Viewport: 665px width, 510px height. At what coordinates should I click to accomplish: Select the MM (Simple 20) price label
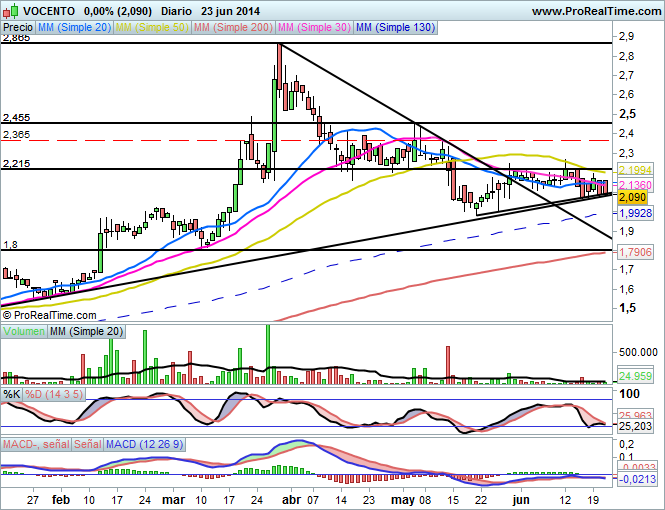coord(73,28)
